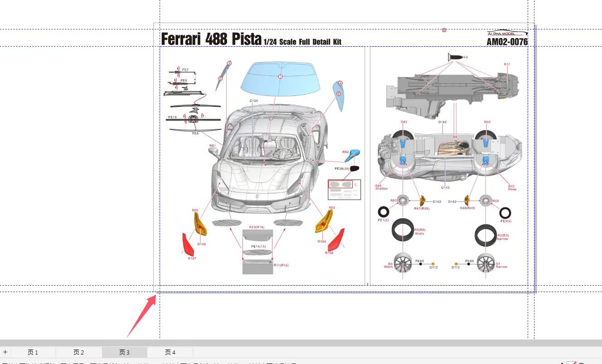Click the 'R42 Deep' label

point(512,187)
